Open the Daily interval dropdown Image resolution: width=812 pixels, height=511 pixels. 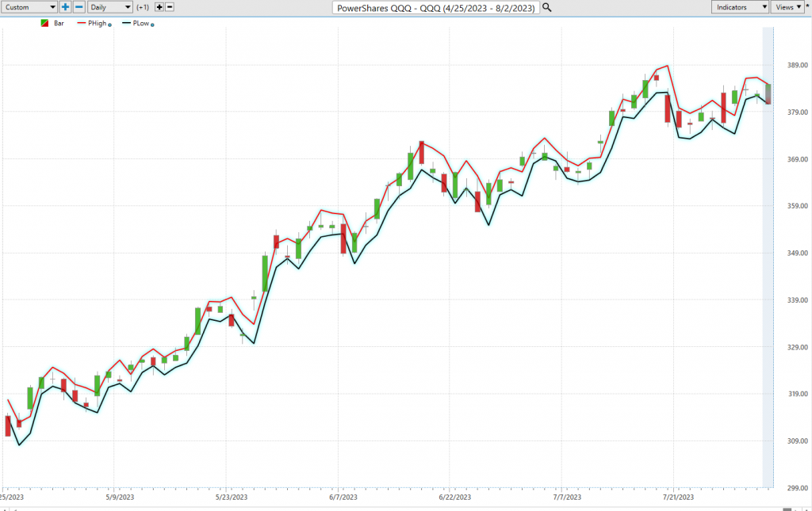[110, 7]
